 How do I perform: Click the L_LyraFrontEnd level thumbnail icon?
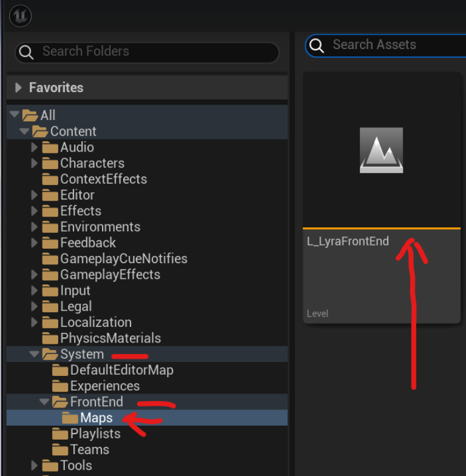381,150
